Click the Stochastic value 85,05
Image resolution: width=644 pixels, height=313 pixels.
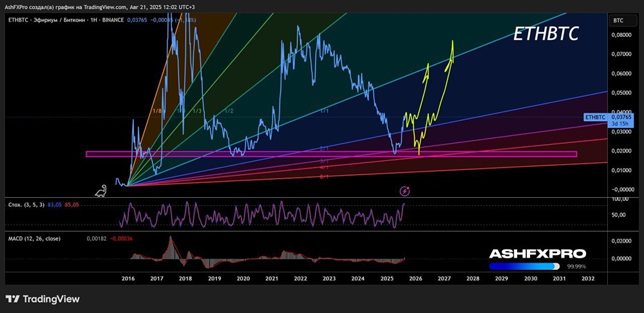click(x=71, y=204)
